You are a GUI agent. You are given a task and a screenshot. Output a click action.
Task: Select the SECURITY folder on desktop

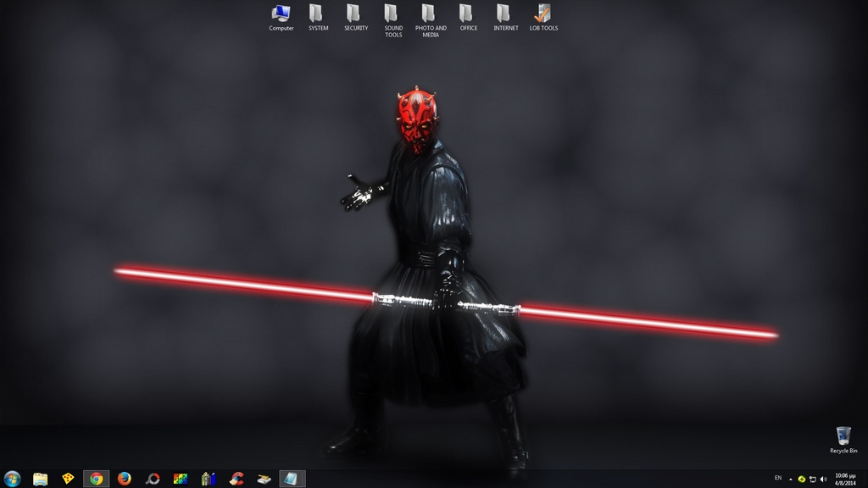[x=356, y=18]
